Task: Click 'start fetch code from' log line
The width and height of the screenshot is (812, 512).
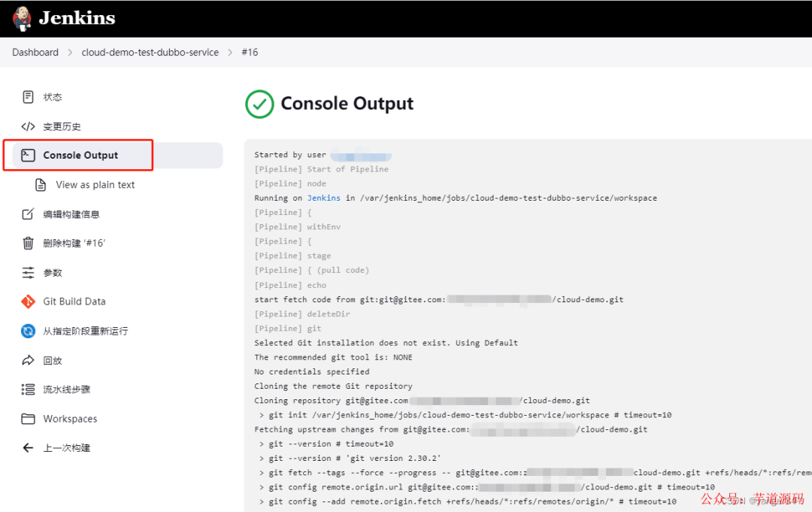Action: (x=438, y=299)
